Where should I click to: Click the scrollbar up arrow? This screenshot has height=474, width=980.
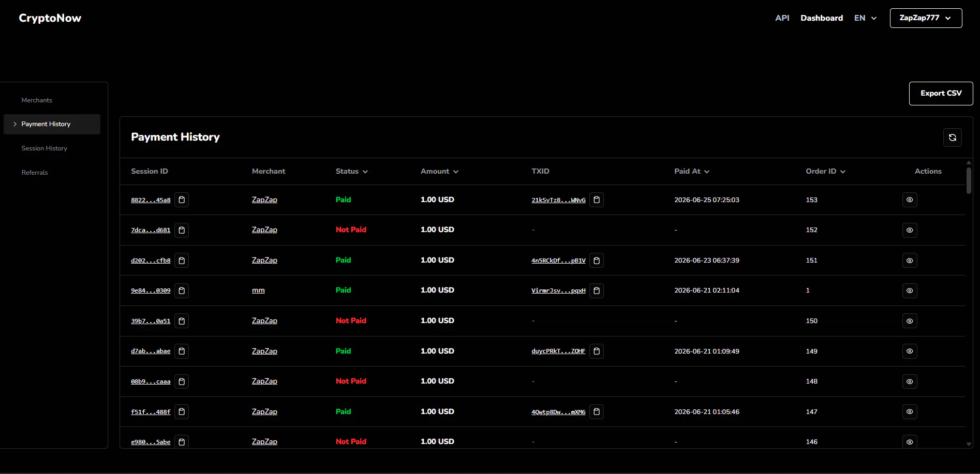pos(969,162)
